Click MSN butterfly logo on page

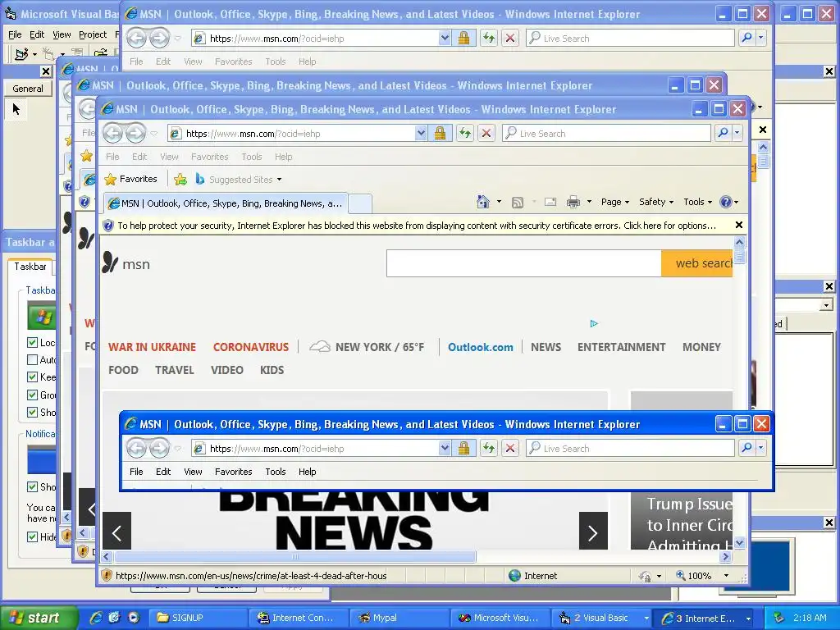click(x=111, y=262)
